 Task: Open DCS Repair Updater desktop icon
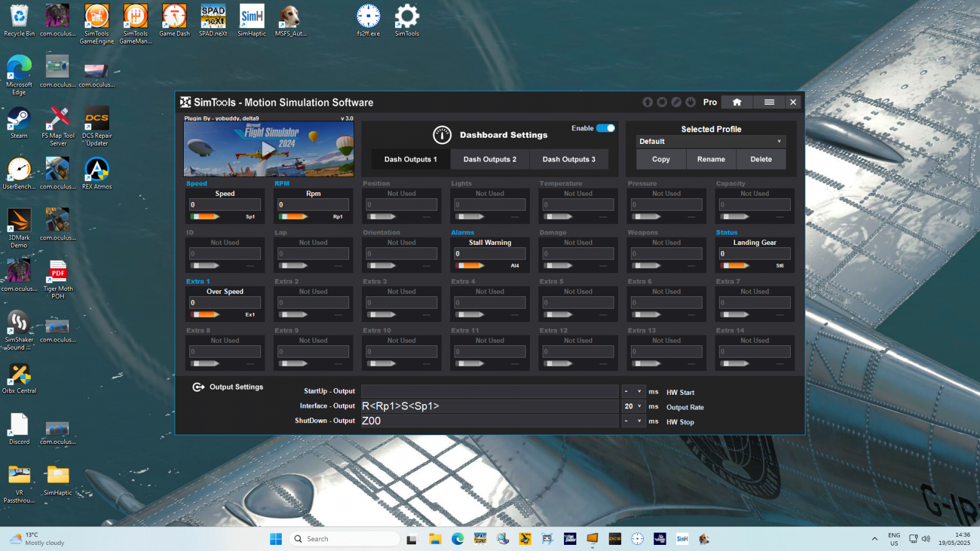pos(97,127)
